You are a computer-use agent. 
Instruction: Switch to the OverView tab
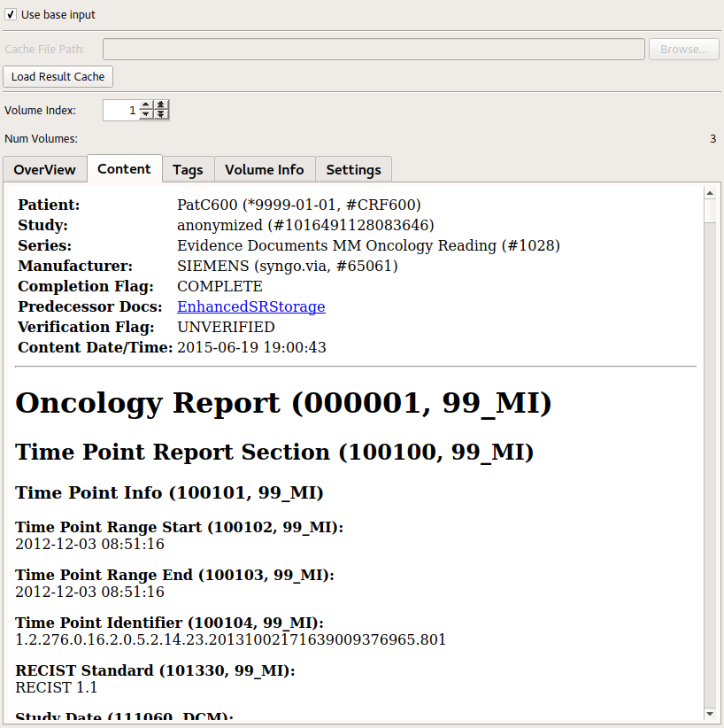click(x=44, y=170)
